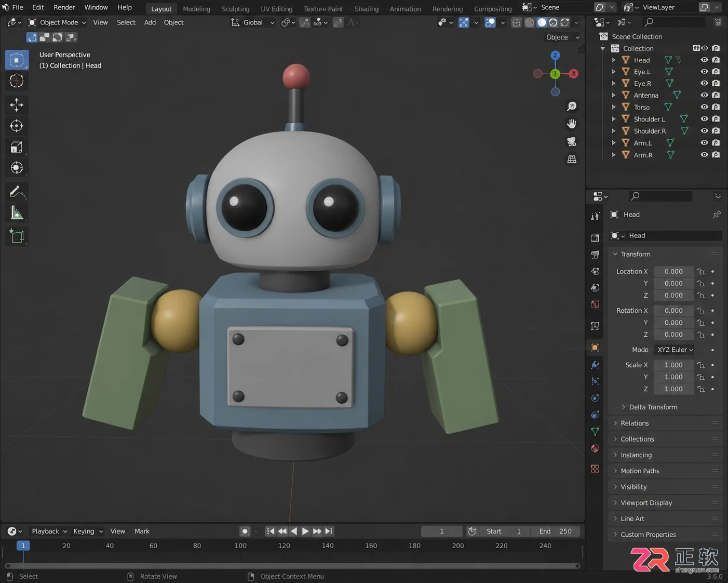This screenshot has height=583, width=728.
Task: Click the viewport zoom magnifier icon
Action: 572,106
